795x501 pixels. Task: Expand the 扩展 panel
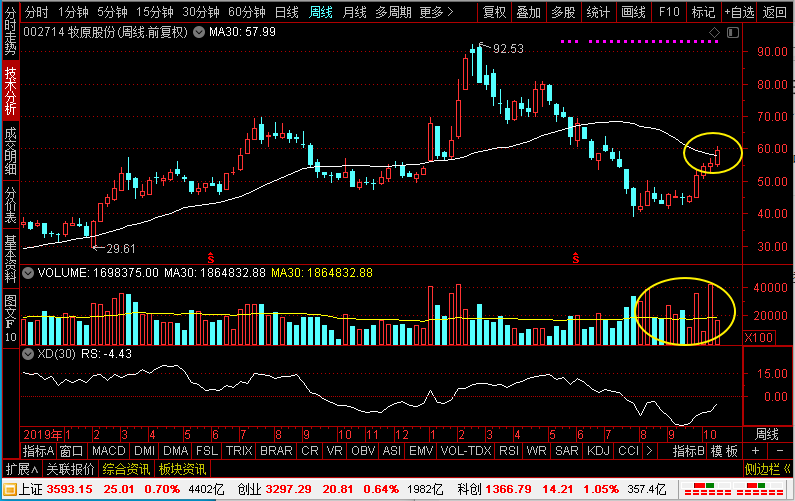point(22,469)
